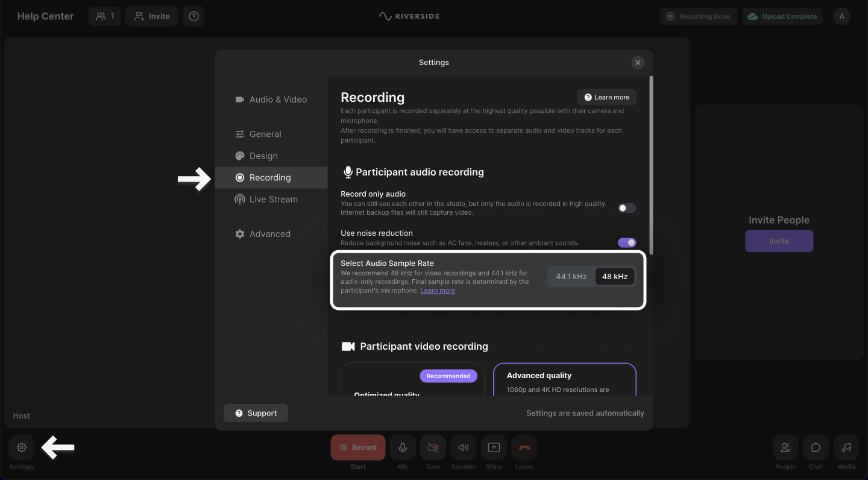Screen dimensions: 868x480
Task: Select 44.1 kHz sample rate
Action: 571,277
